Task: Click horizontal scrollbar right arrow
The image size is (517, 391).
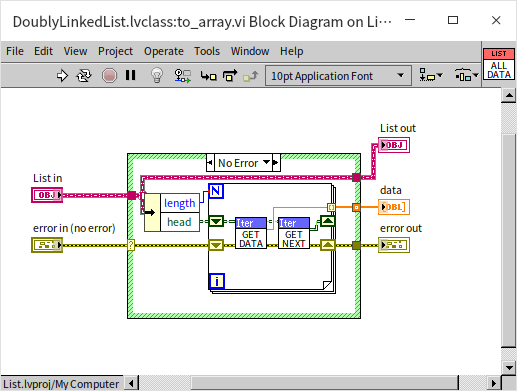Action: coord(494,383)
